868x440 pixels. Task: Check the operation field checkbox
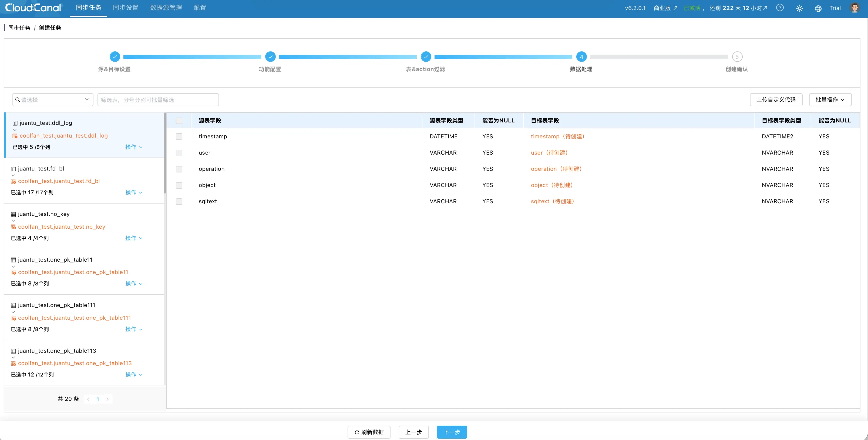pyautogui.click(x=179, y=169)
